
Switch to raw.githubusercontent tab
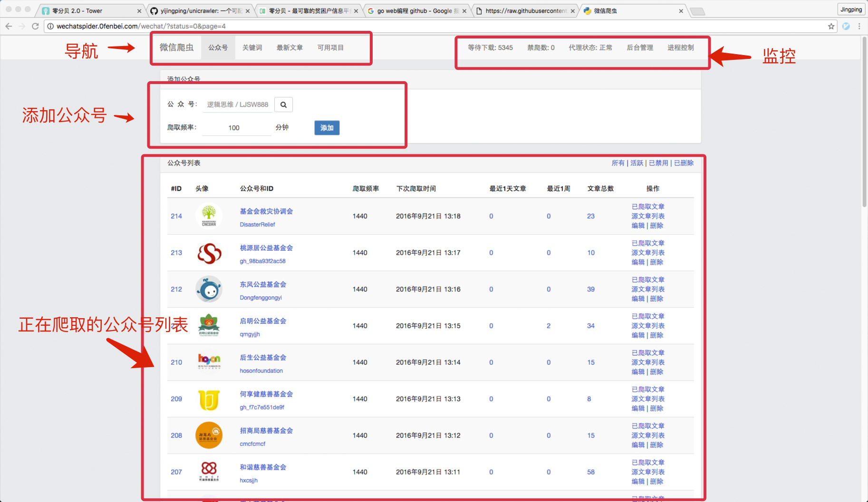[526, 11]
